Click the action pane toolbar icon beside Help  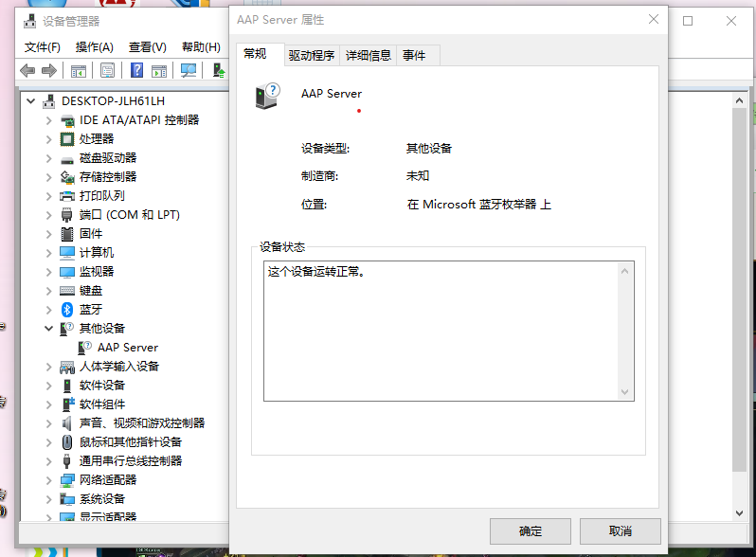pos(158,71)
